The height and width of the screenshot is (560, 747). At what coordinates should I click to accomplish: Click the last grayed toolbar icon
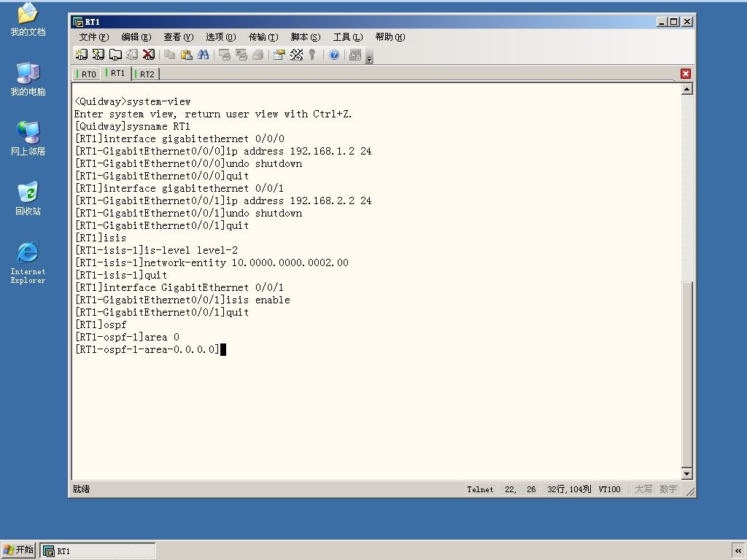(x=355, y=55)
